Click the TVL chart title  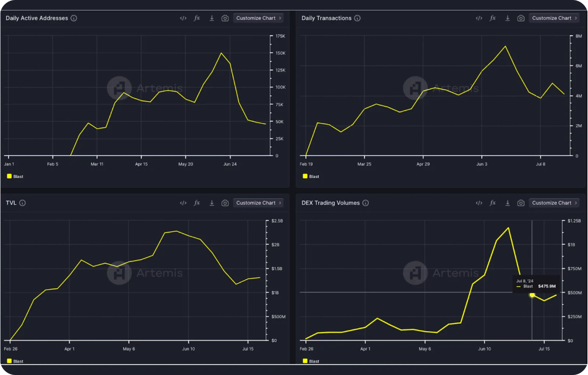coord(11,203)
